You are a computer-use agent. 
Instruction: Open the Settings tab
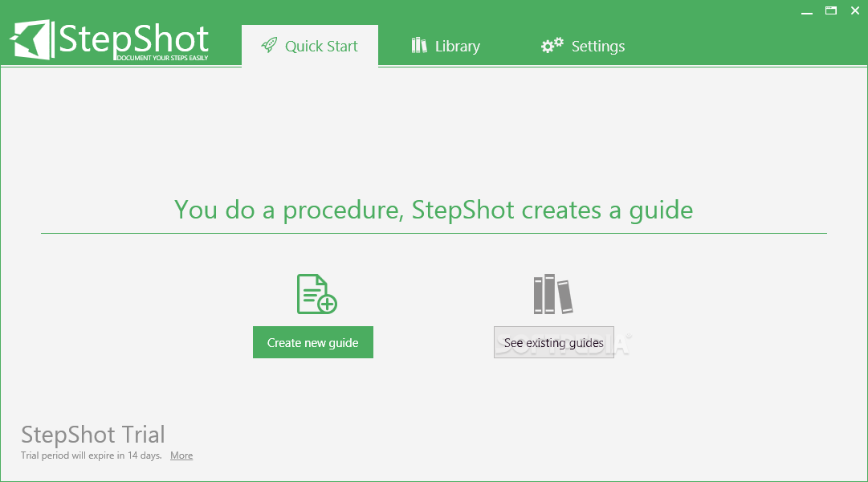coord(583,46)
